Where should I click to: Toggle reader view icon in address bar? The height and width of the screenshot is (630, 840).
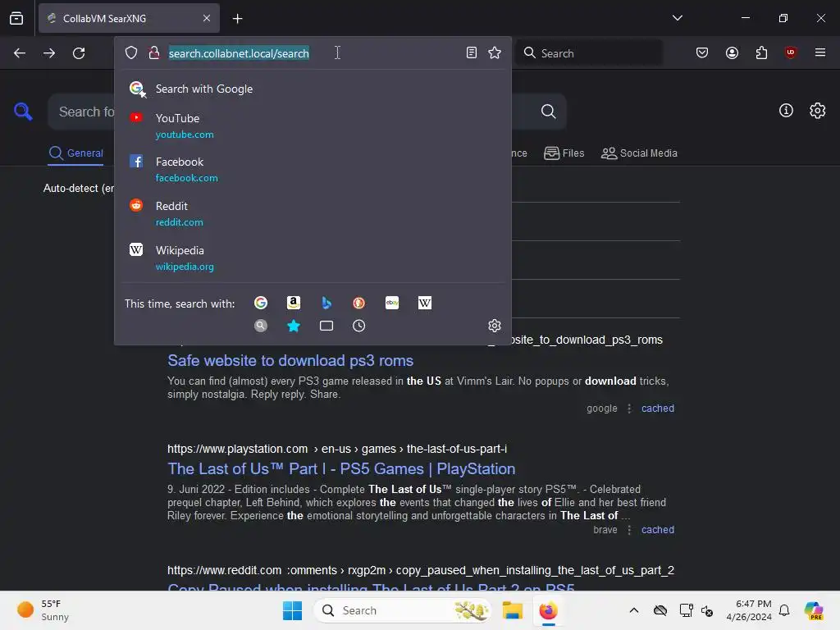tap(472, 52)
